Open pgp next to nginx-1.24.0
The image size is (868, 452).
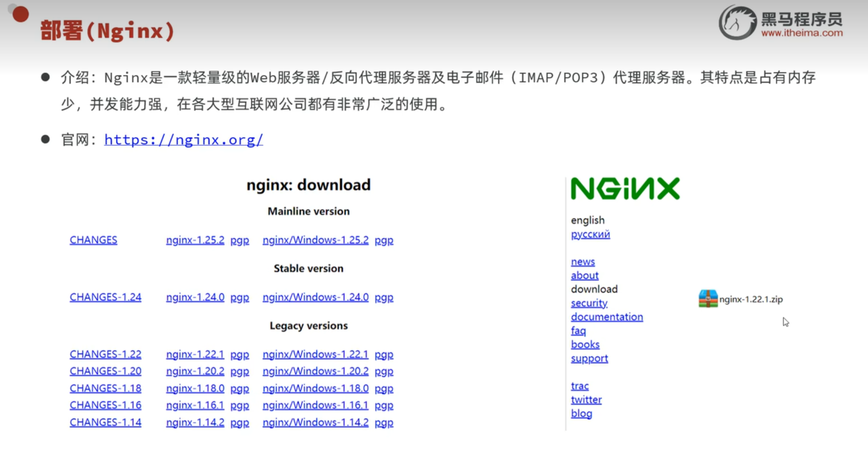click(x=239, y=297)
